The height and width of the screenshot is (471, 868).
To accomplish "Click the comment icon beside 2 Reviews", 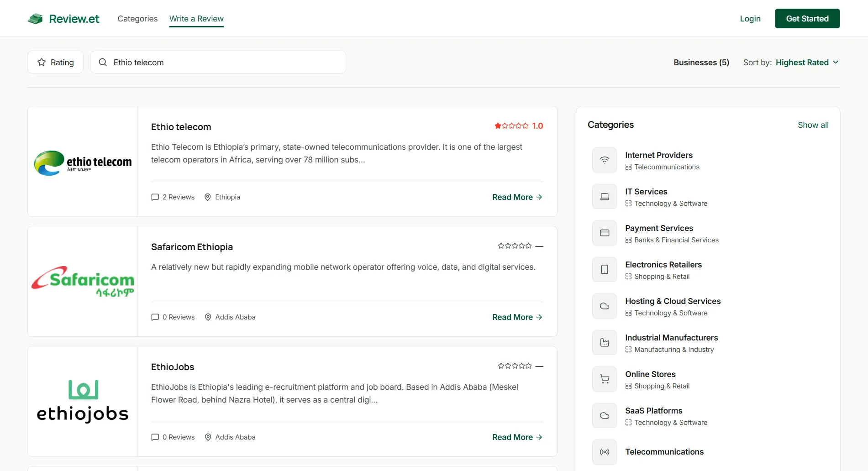I will (155, 197).
